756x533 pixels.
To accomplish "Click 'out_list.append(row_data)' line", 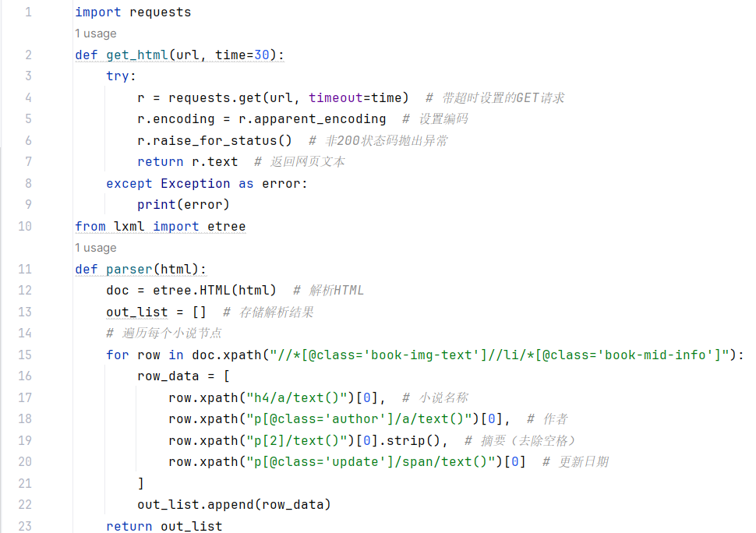I will pos(235,505).
